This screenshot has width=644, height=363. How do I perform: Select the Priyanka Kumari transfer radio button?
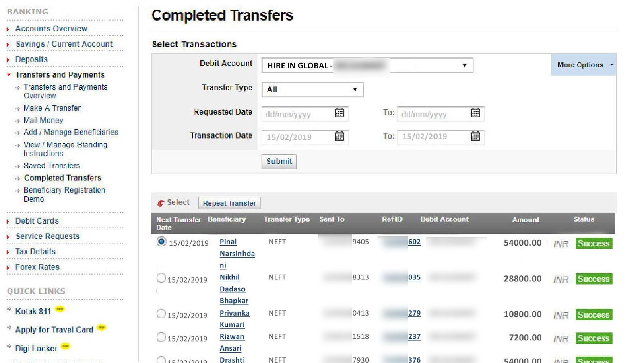point(161,314)
